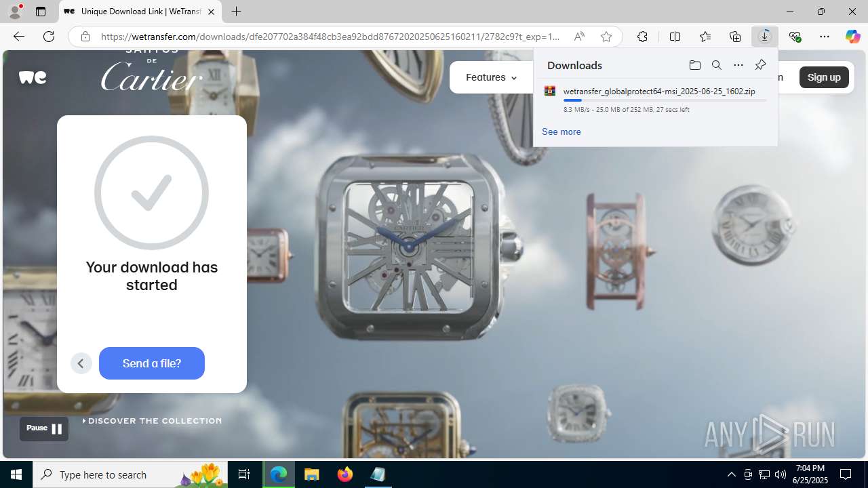868x488 pixels.
Task: Open the Windows Start menu
Action: (16, 474)
